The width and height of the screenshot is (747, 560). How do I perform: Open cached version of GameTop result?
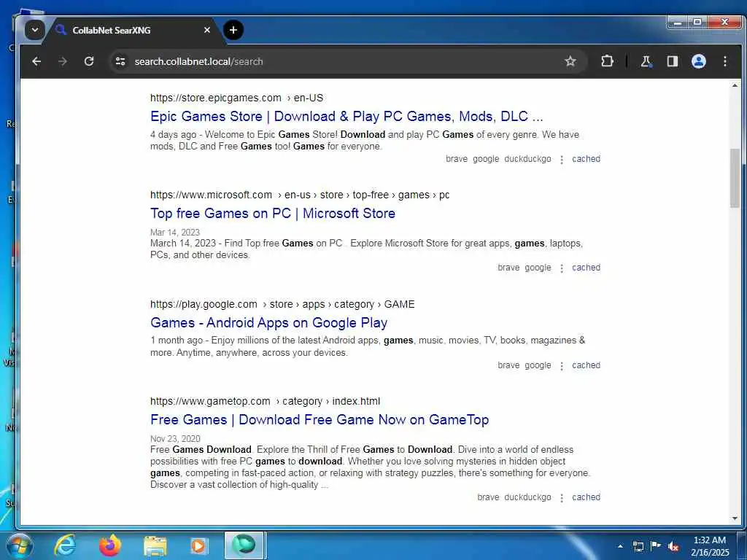tap(586, 497)
